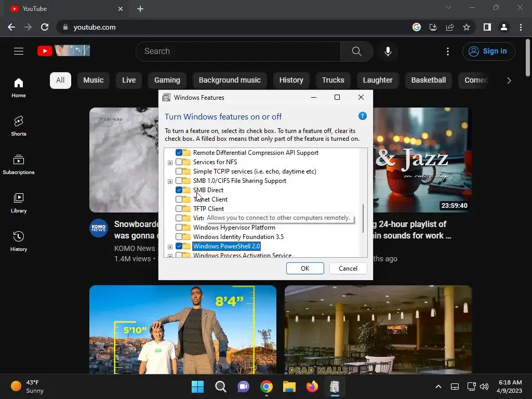Uncheck SMB Direct checkbox
This screenshot has width=532, height=399.
179,190
